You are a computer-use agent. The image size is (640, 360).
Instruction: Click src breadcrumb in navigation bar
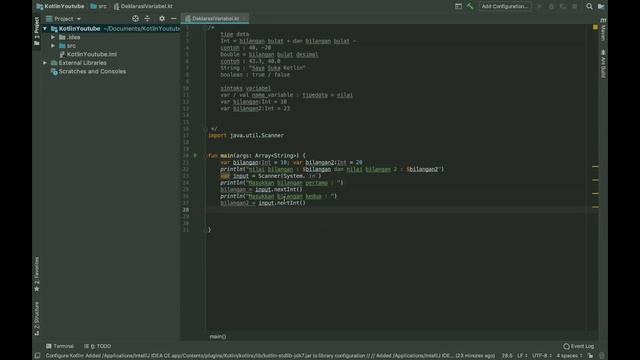98,6
